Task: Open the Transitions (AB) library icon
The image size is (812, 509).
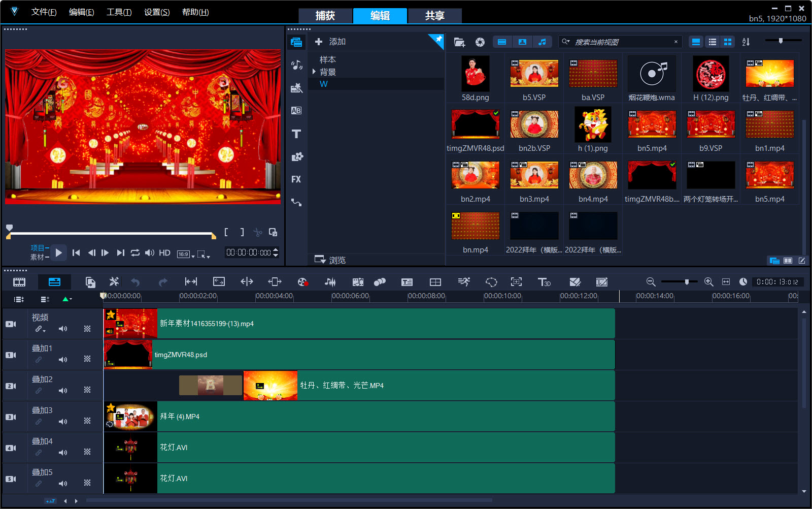Action: (x=296, y=110)
